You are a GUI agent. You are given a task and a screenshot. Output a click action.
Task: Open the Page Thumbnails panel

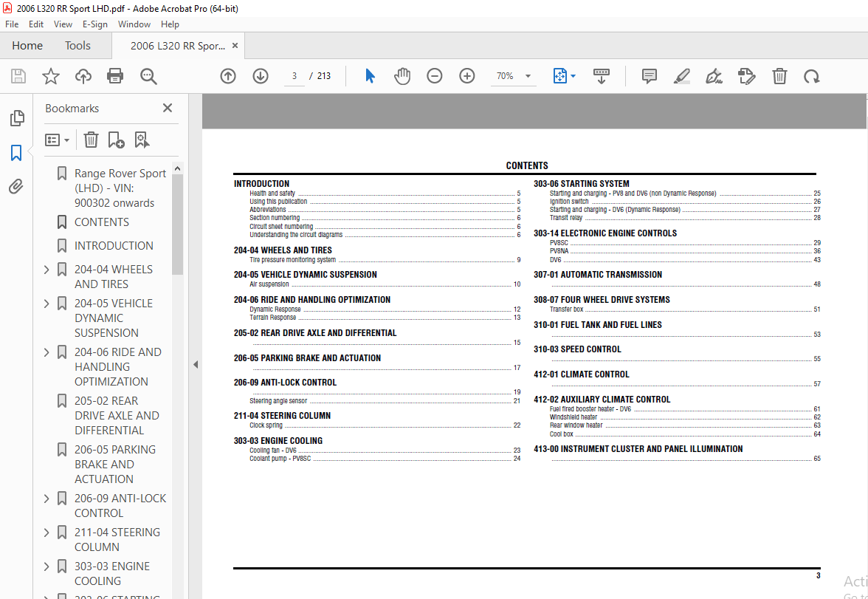(x=16, y=118)
